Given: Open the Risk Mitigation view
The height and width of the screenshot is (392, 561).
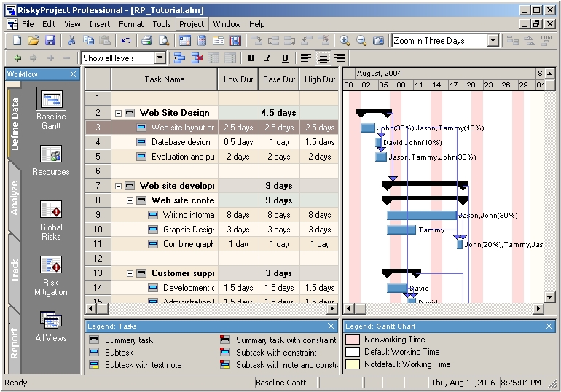Looking at the screenshot, I should point(51,275).
